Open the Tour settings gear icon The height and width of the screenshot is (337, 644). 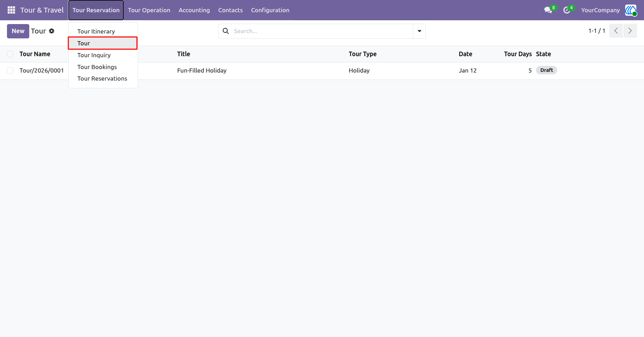click(52, 31)
